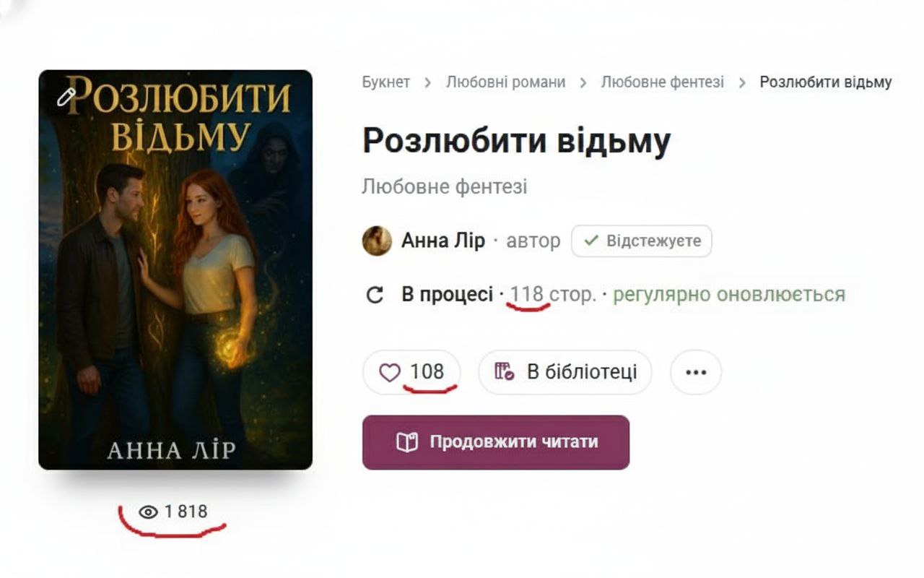924x578 pixels.
Task: Open the Любовне фентезі genre under title
Action: click(445, 187)
